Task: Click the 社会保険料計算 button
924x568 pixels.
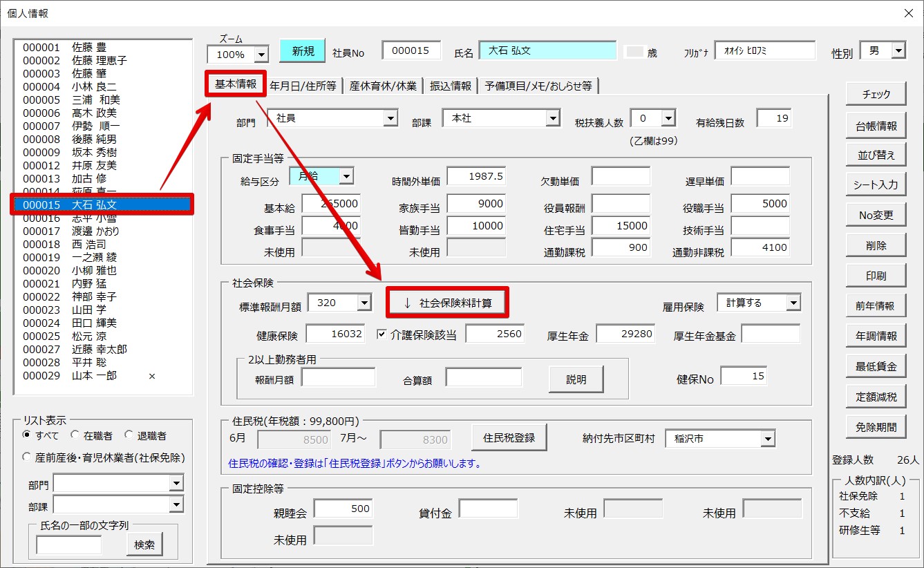Action: tap(447, 303)
